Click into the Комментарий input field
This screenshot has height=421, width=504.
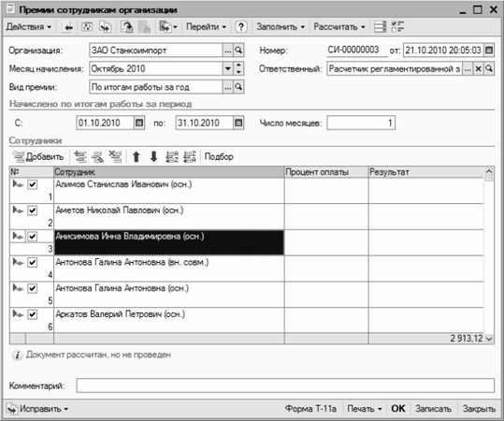click(285, 385)
